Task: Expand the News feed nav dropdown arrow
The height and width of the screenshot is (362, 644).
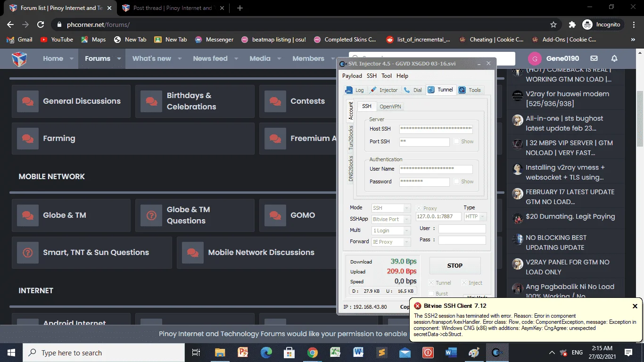Action: pyautogui.click(x=236, y=59)
